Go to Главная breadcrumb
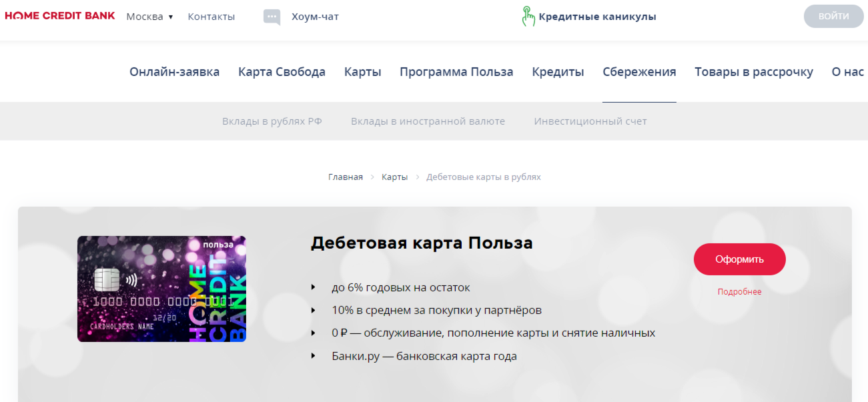 pyautogui.click(x=346, y=177)
